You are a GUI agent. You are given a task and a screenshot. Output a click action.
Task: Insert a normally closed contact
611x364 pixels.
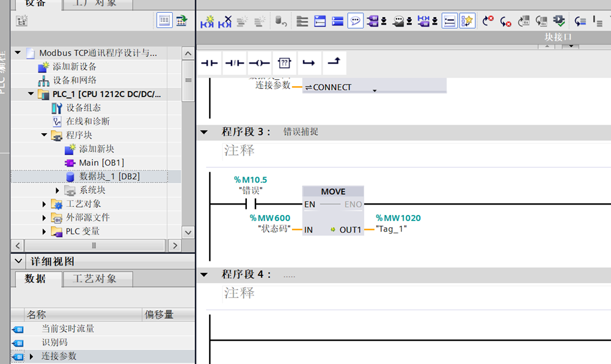[235, 63]
